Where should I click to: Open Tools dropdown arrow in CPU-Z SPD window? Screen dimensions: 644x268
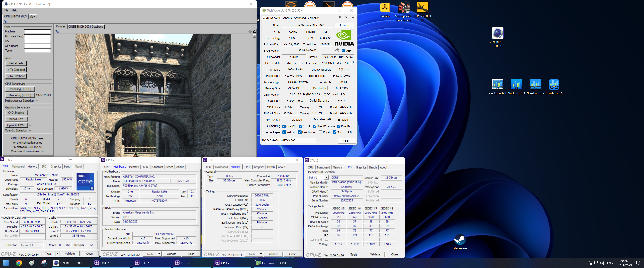click(x=363, y=254)
